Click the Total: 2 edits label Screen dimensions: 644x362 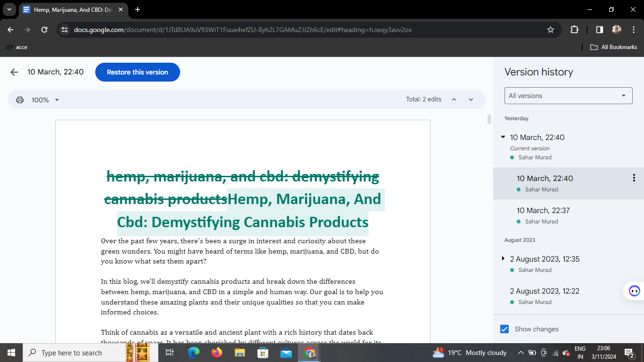click(x=424, y=99)
